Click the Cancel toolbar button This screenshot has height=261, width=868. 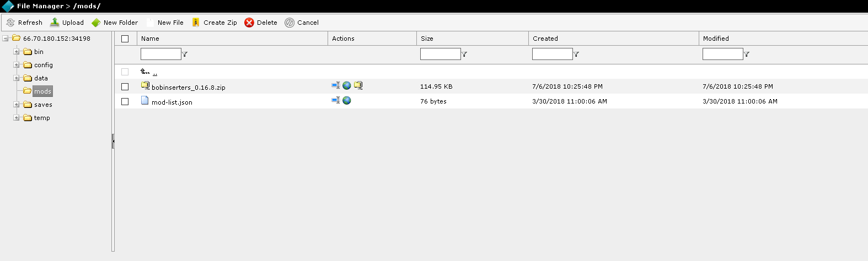[302, 23]
